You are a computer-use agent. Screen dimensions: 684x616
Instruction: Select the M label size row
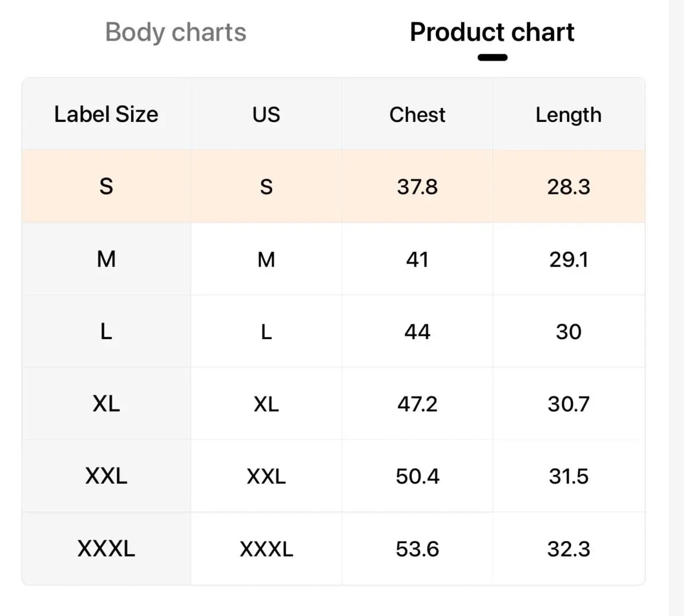(x=333, y=259)
